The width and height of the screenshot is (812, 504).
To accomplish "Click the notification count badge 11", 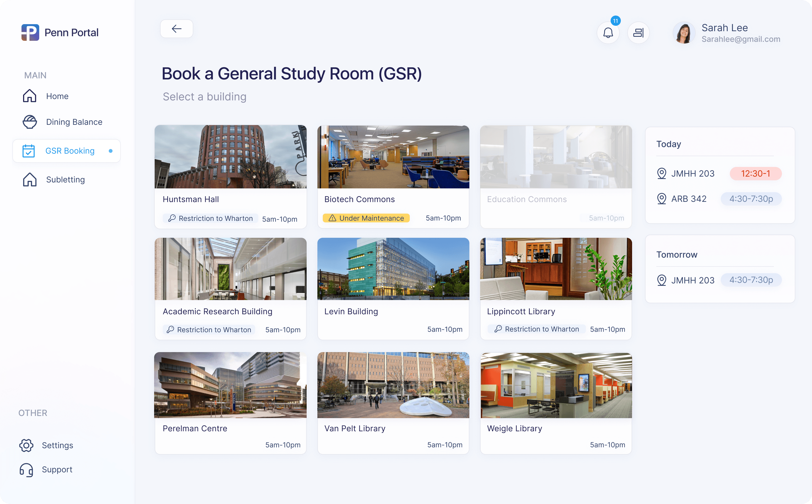I will click(616, 21).
